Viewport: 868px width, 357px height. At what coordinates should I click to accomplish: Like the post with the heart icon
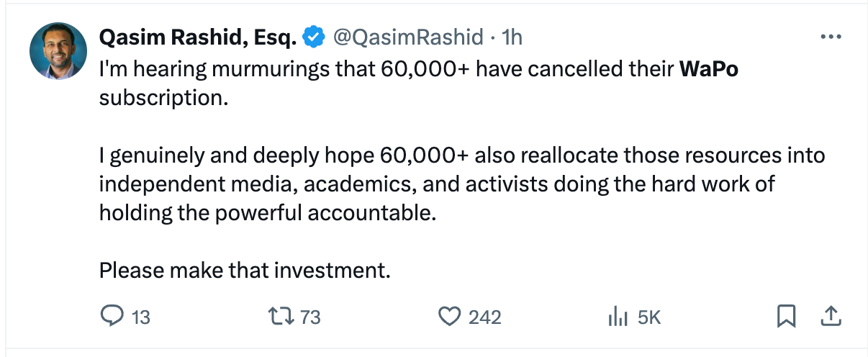tap(449, 316)
